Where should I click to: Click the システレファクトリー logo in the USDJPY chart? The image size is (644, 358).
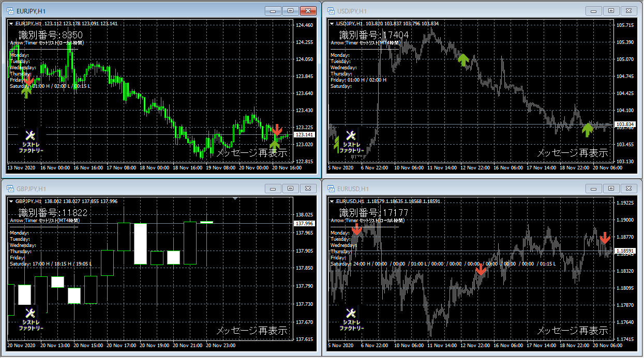[352, 142]
